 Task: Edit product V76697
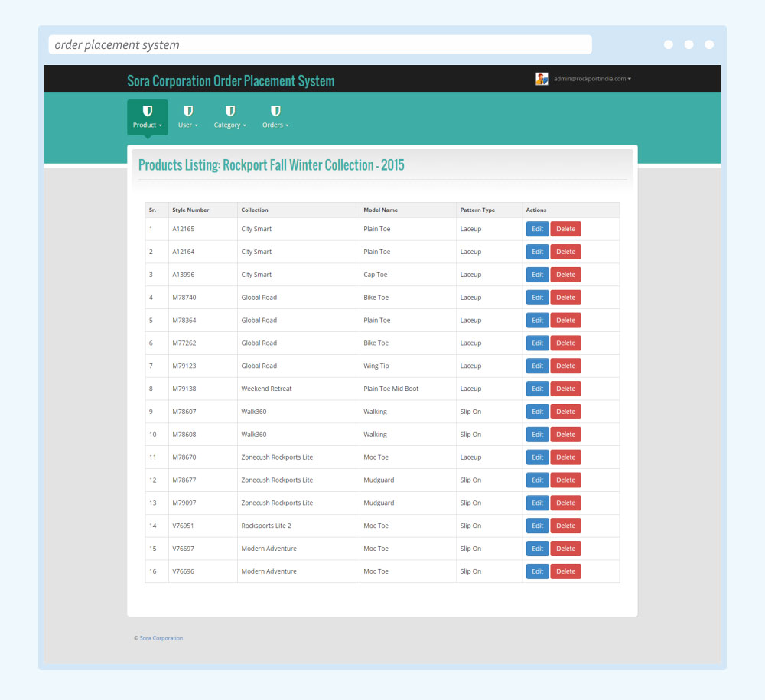click(x=537, y=549)
